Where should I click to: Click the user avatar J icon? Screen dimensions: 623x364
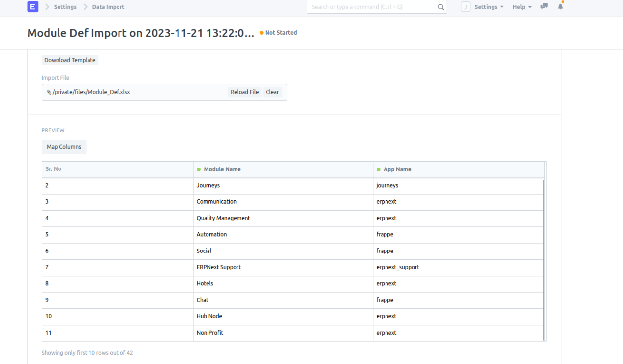point(466,7)
